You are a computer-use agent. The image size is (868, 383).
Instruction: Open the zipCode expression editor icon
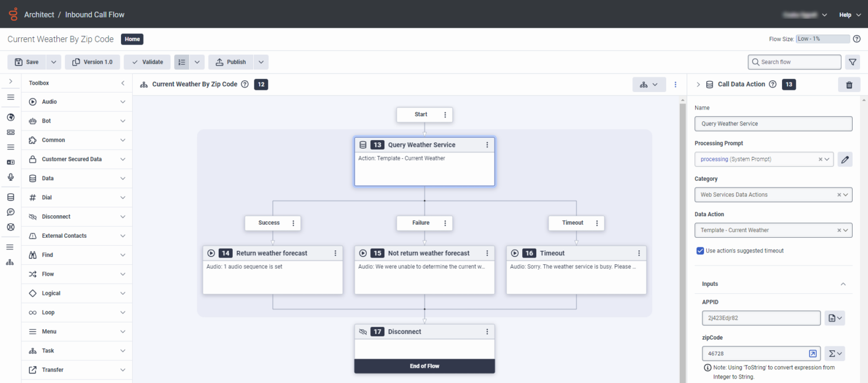click(813, 354)
